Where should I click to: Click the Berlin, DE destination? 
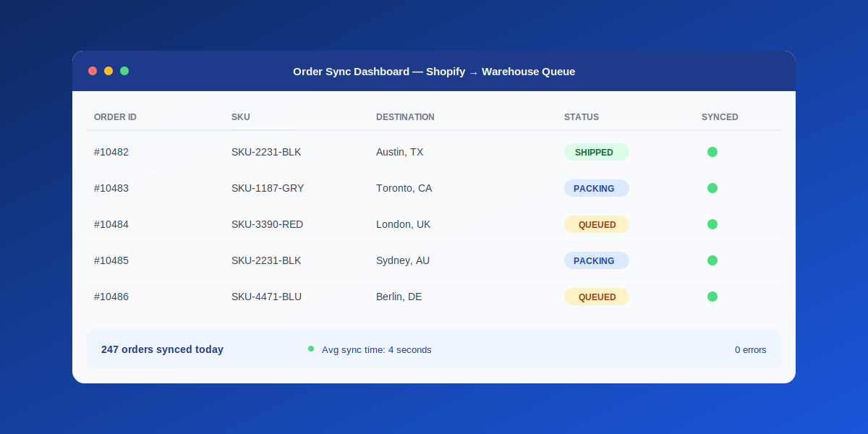pyautogui.click(x=399, y=297)
